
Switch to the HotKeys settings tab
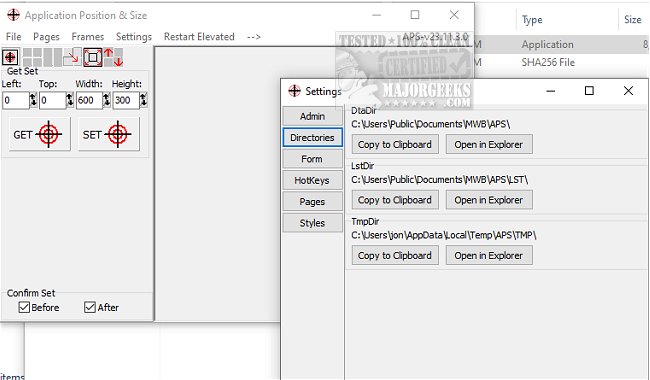[x=313, y=181]
